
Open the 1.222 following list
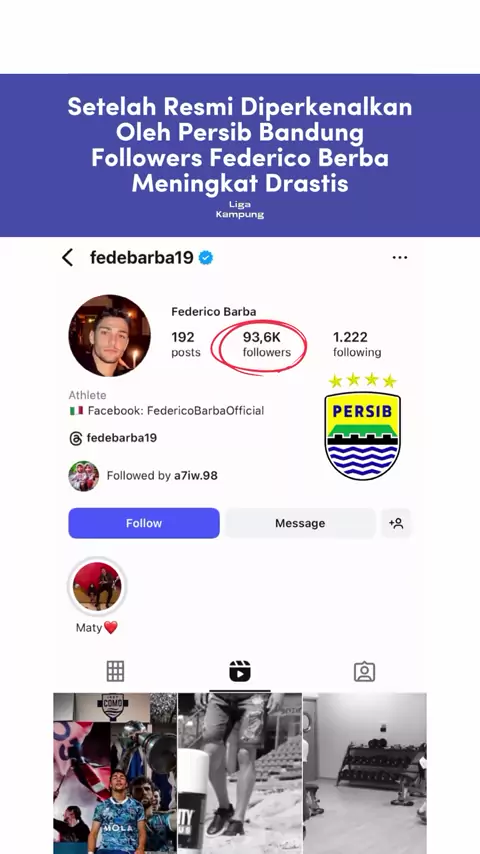pos(357,345)
